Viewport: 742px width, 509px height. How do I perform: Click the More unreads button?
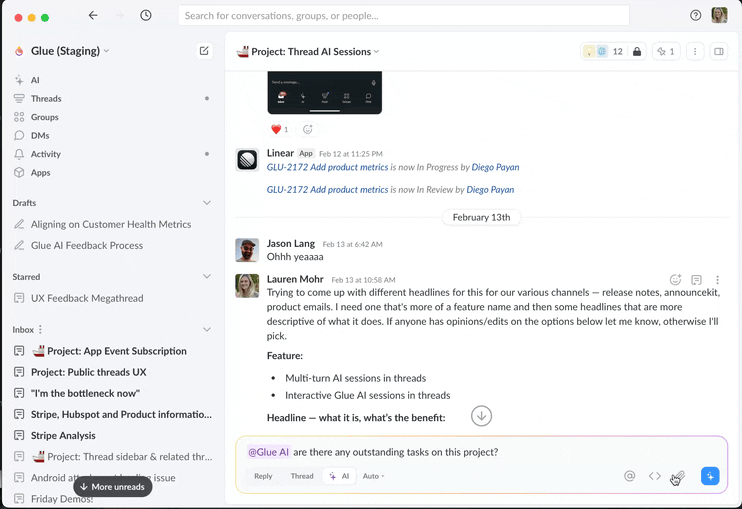(112, 487)
